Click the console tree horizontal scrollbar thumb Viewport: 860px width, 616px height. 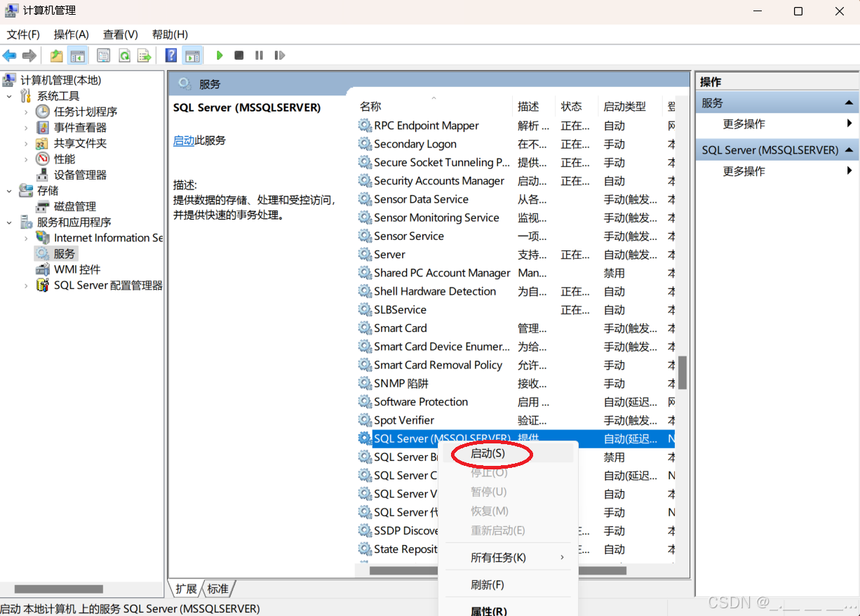pyautogui.click(x=59, y=589)
